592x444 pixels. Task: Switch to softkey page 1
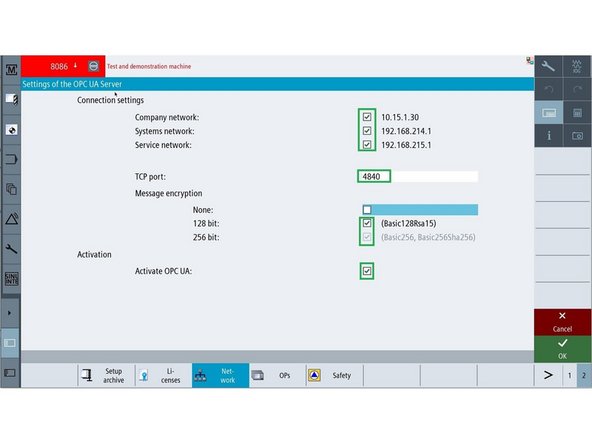tap(570, 375)
